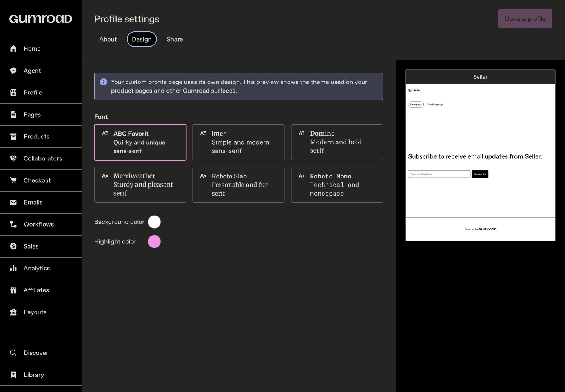The width and height of the screenshot is (565, 392).
Task: Open the pink Highlight color swatch
Action: coord(154,241)
